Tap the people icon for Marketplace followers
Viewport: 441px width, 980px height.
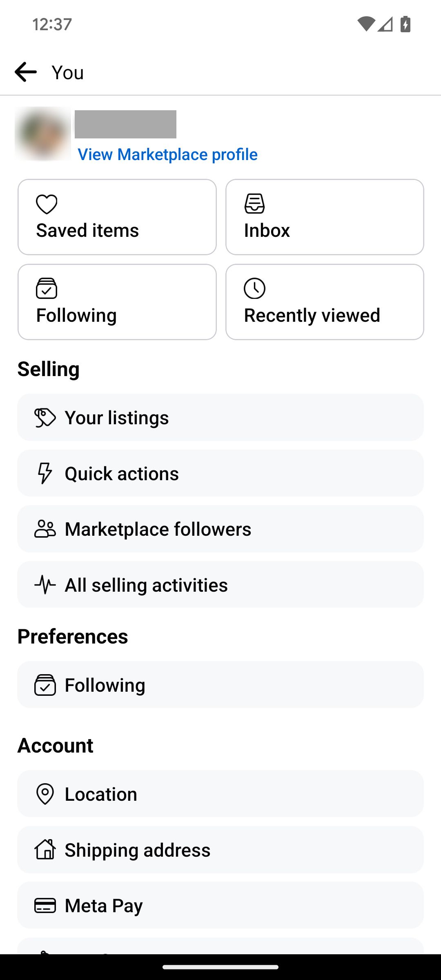[45, 529]
